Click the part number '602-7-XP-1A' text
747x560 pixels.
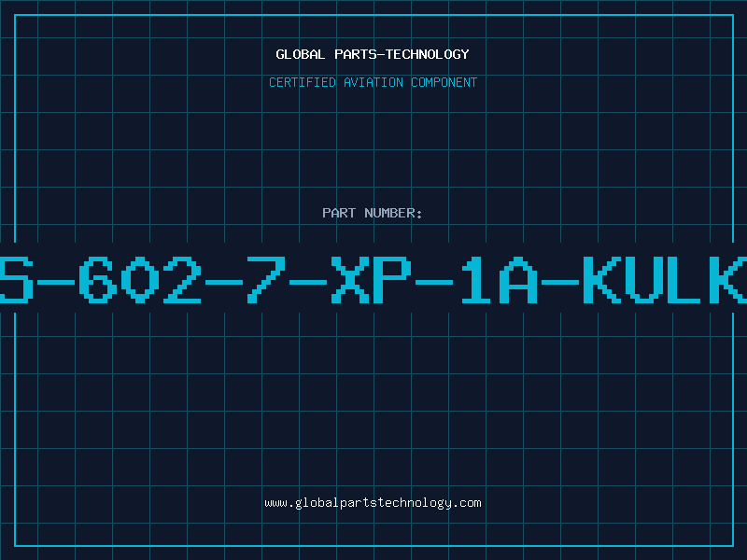pyautogui.click(x=309, y=280)
